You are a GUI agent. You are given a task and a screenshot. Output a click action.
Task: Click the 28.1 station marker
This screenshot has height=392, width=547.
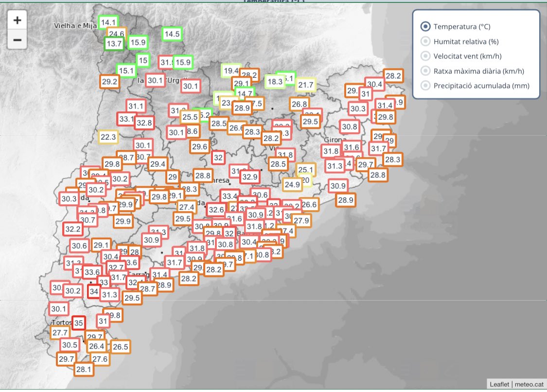(x=84, y=369)
